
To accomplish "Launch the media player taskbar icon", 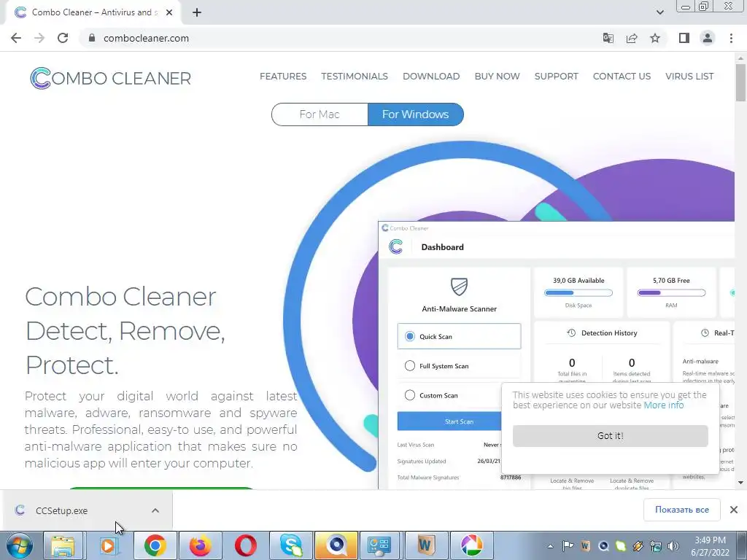I will point(108,545).
